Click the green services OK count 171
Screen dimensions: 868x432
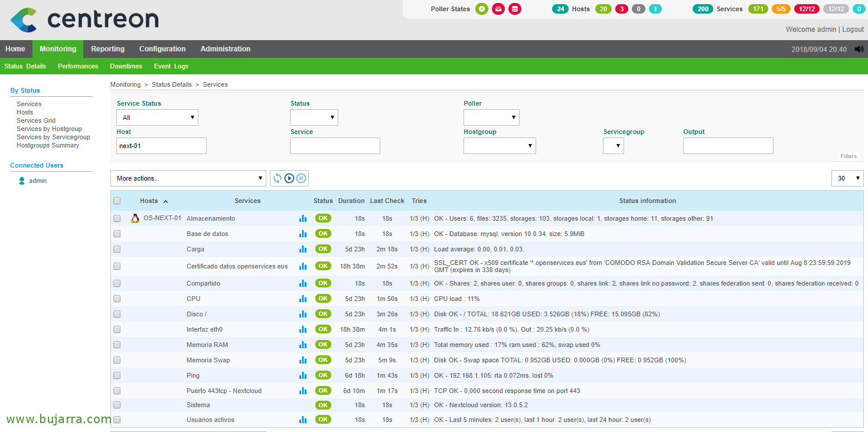(757, 9)
